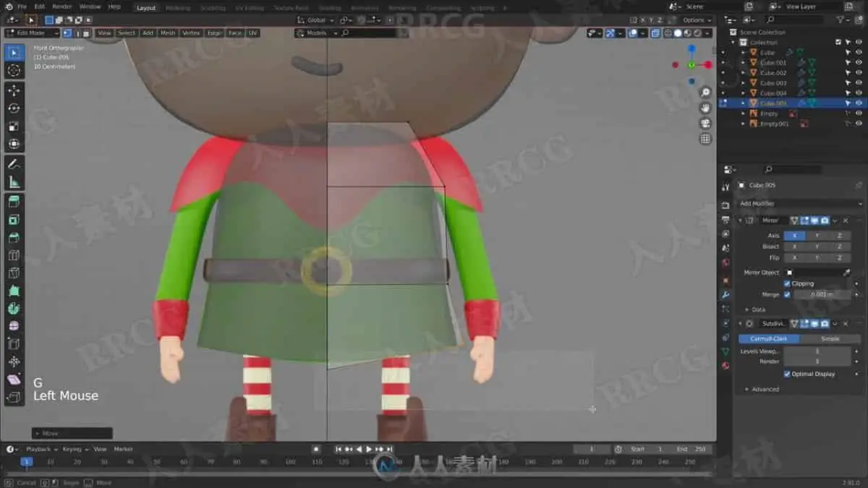Select the Move tool in left toolbar
Image resolution: width=868 pixels, height=488 pixels.
(x=14, y=90)
